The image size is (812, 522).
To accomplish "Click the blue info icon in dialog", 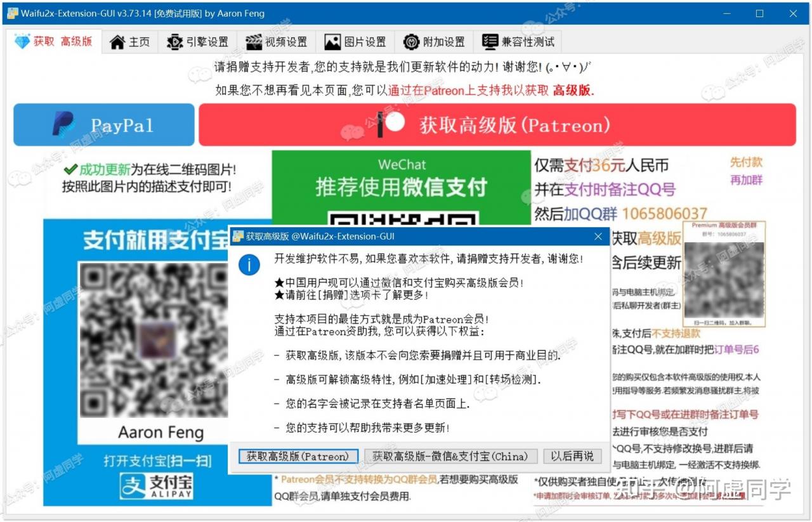I will [x=249, y=264].
